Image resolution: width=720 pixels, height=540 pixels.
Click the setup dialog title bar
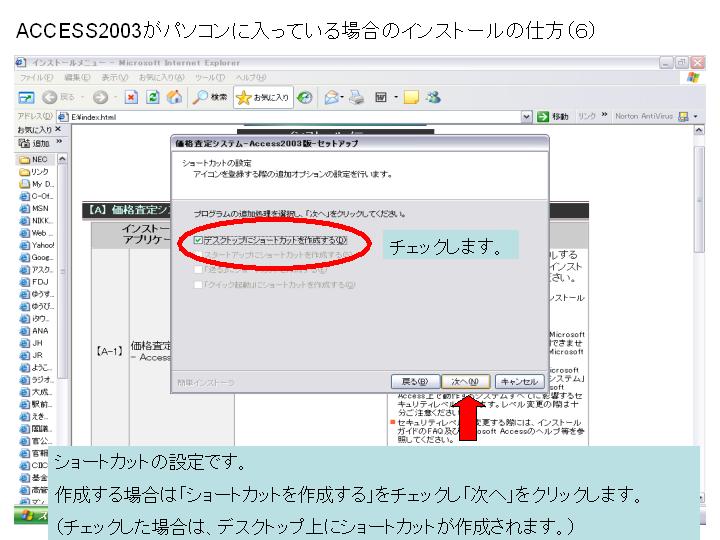[x=360, y=143]
